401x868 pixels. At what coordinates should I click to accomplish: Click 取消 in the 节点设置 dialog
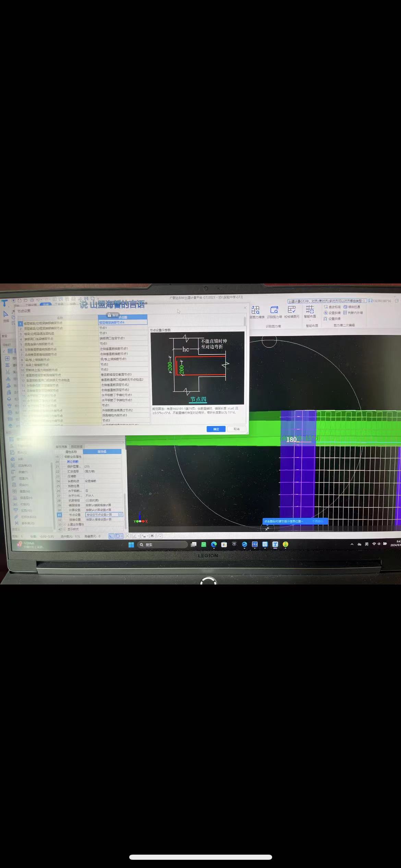[236, 429]
